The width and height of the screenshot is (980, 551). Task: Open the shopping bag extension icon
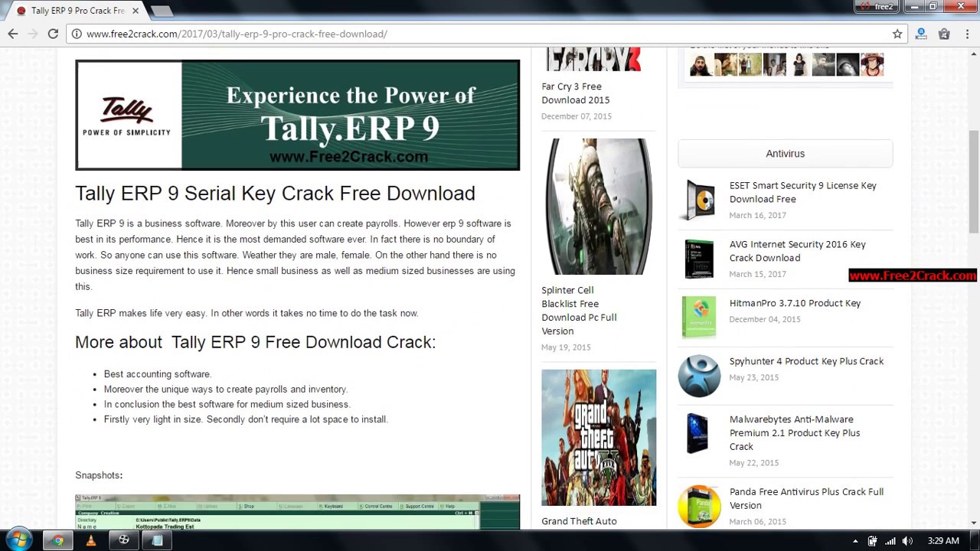coord(944,34)
